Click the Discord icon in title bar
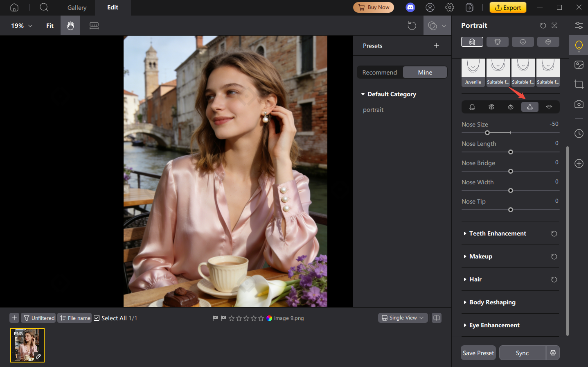This screenshot has width=588, height=367. (410, 7)
